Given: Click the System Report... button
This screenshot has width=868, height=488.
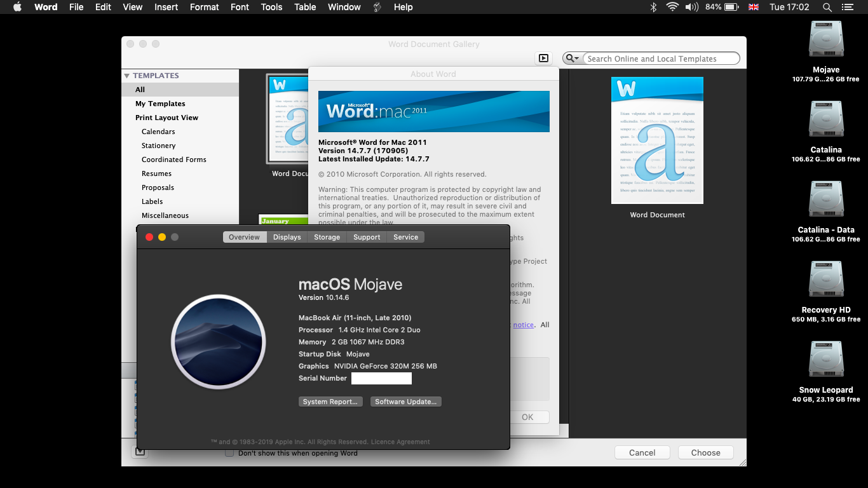Looking at the screenshot, I should pyautogui.click(x=330, y=402).
